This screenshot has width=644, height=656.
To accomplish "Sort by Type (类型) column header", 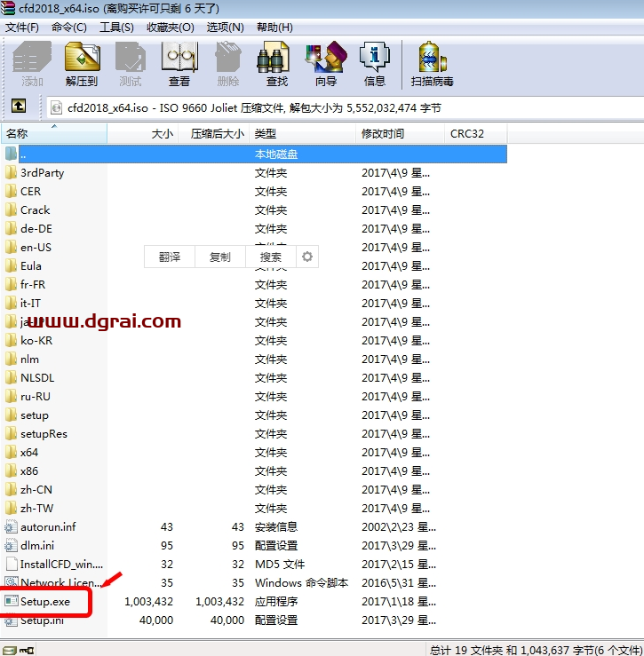I will point(303,133).
